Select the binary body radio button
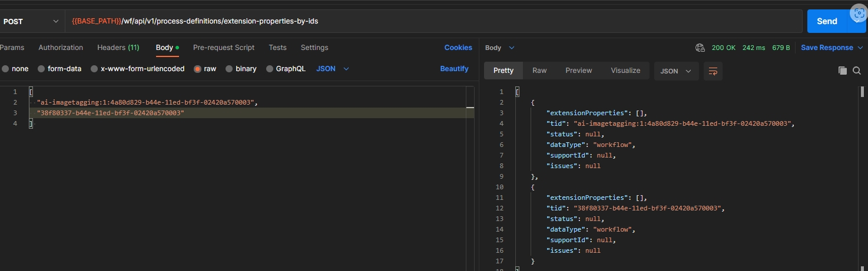868x271 pixels. pos(230,69)
